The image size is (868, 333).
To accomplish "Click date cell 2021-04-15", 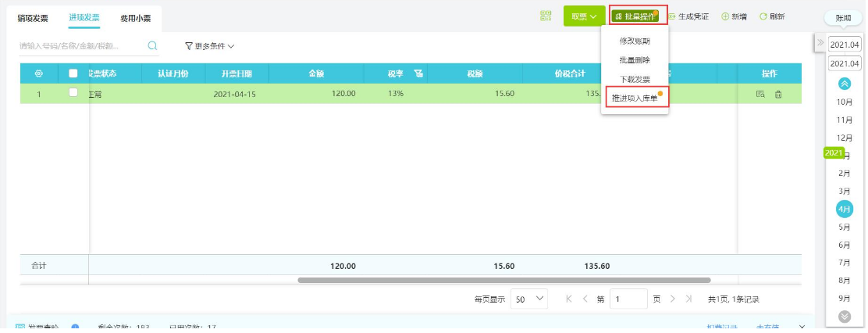I will point(235,94).
